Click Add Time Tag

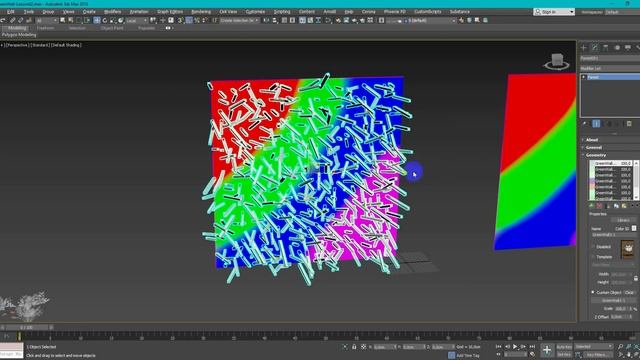468,356
